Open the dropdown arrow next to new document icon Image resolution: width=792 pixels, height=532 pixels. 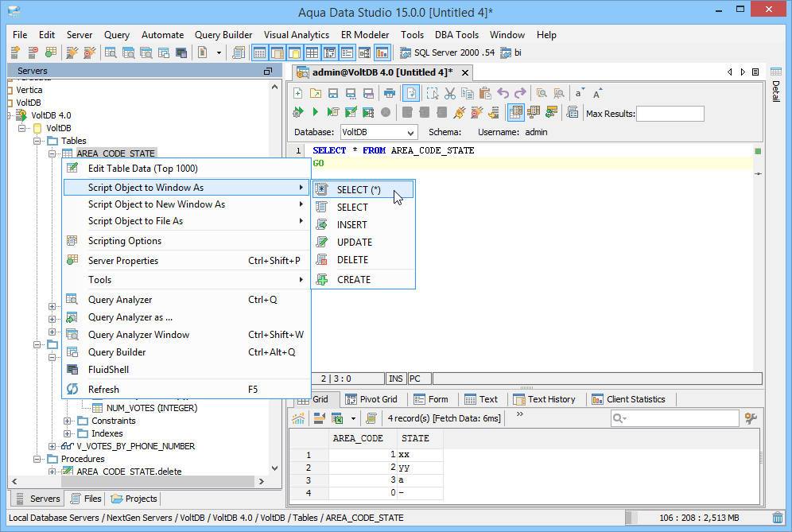(219, 52)
